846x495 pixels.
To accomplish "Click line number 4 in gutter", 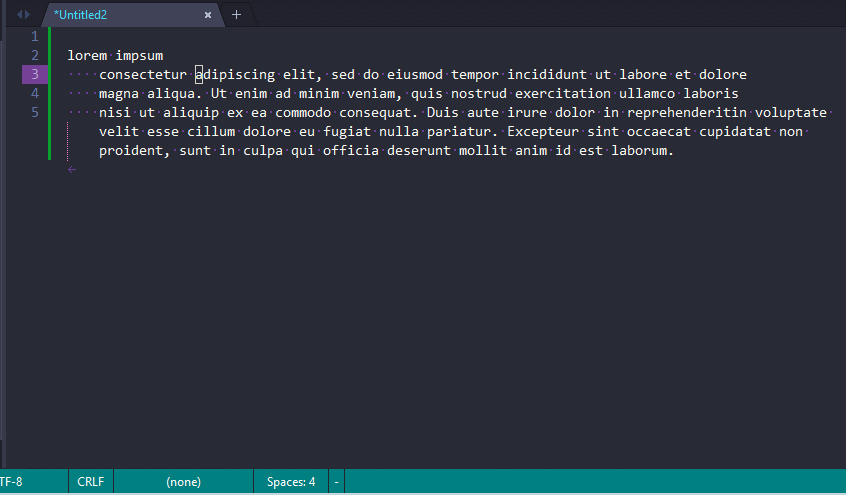I will [35, 93].
